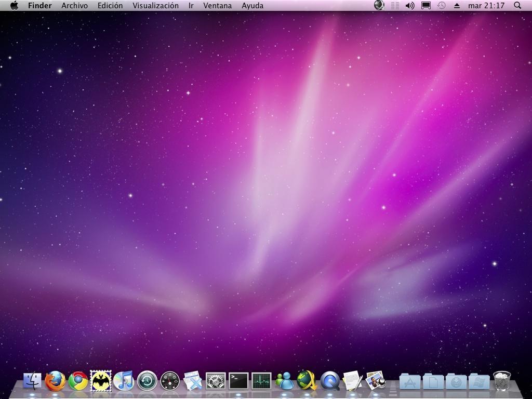Click the clock showing mar 21:17
The width and height of the screenshot is (532, 399).
[486, 6]
